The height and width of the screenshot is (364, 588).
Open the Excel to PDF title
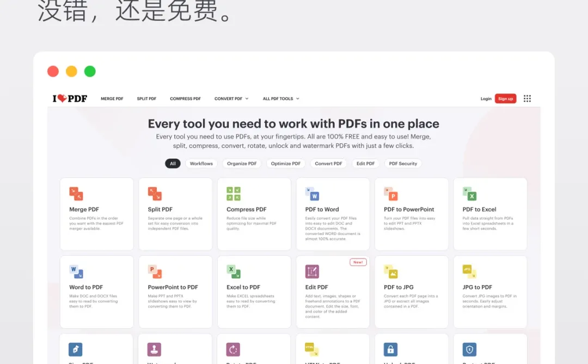243,287
